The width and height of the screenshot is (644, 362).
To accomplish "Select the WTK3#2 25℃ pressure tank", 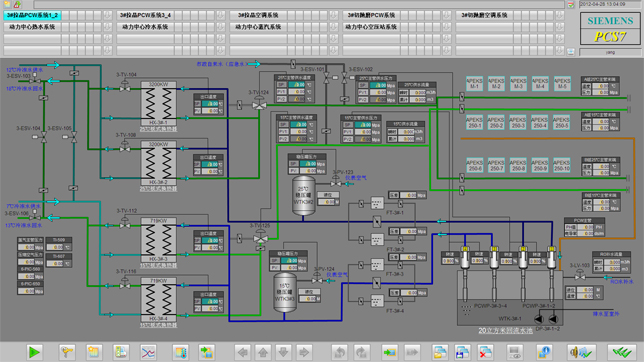I will click(304, 196).
